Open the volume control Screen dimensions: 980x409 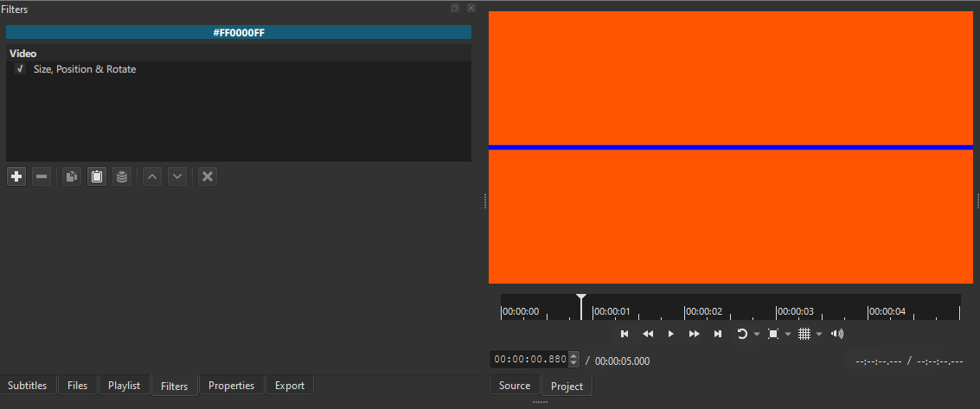(837, 334)
